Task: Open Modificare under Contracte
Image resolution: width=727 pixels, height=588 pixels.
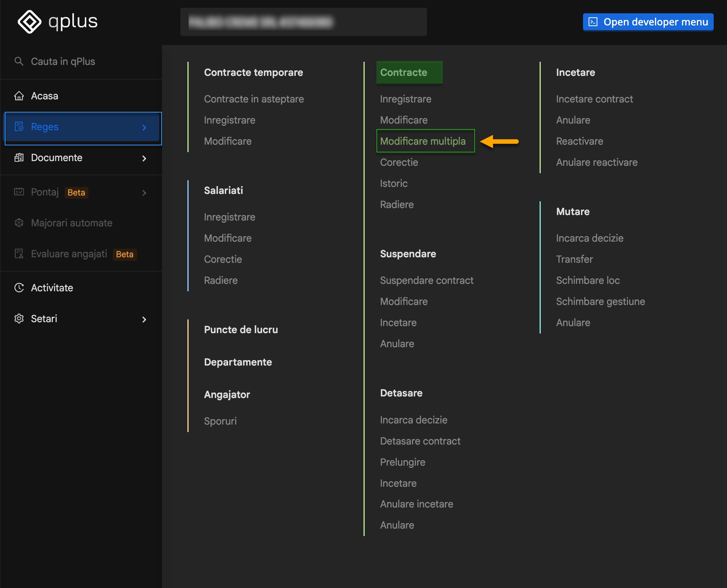Action: 404,120
